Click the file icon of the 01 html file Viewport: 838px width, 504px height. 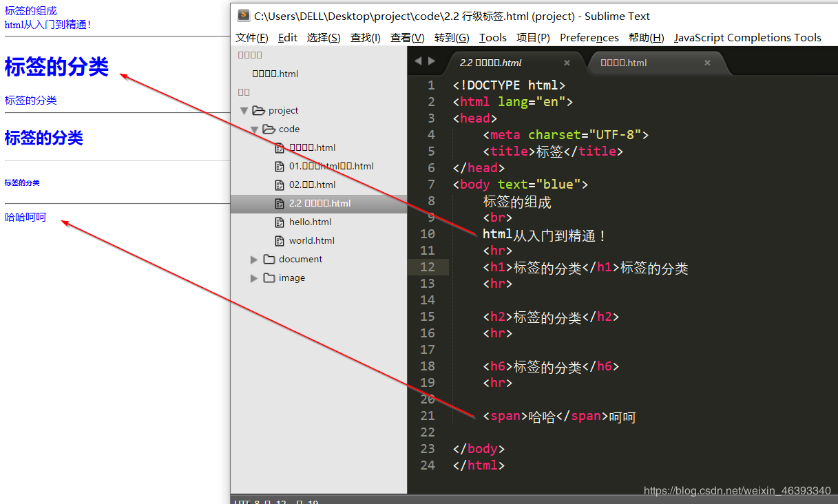coord(280,166)
